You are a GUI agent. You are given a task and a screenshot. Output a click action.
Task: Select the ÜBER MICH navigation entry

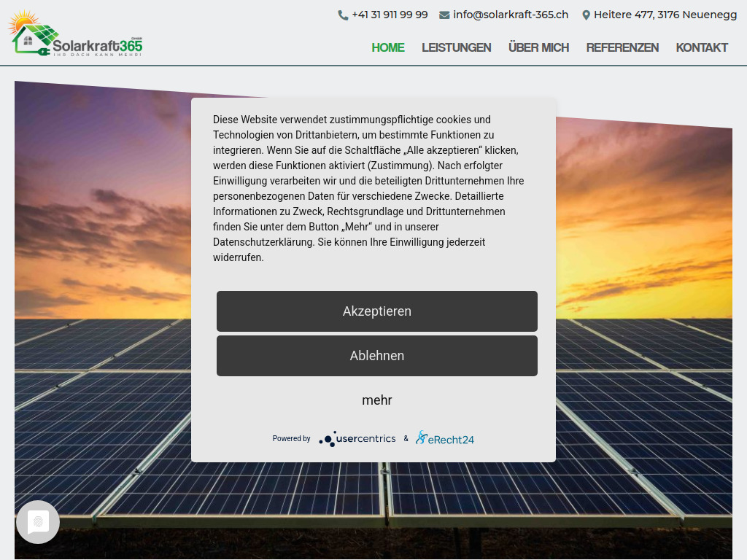[x=538, y=47]
